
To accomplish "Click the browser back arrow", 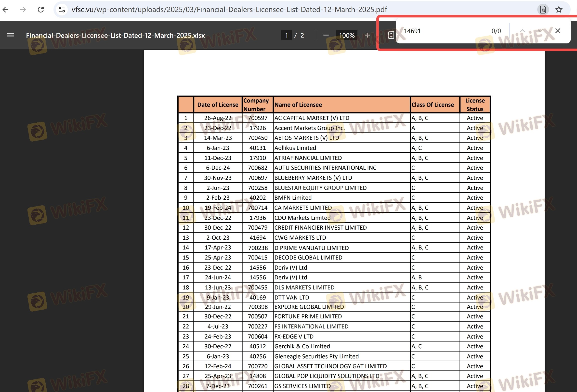I will (x=6, y=10).
